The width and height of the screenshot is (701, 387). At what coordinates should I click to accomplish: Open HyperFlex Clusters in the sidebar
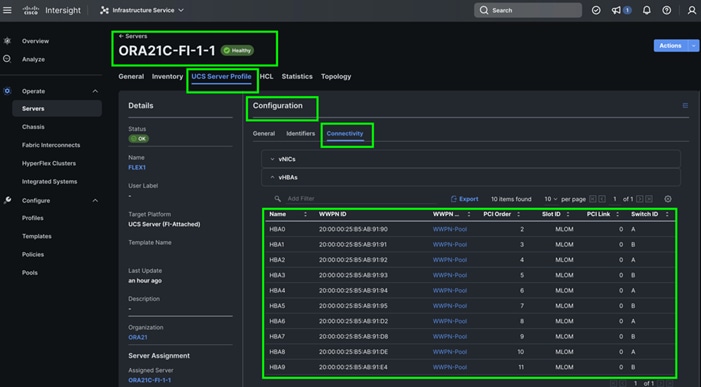[49, 164]
